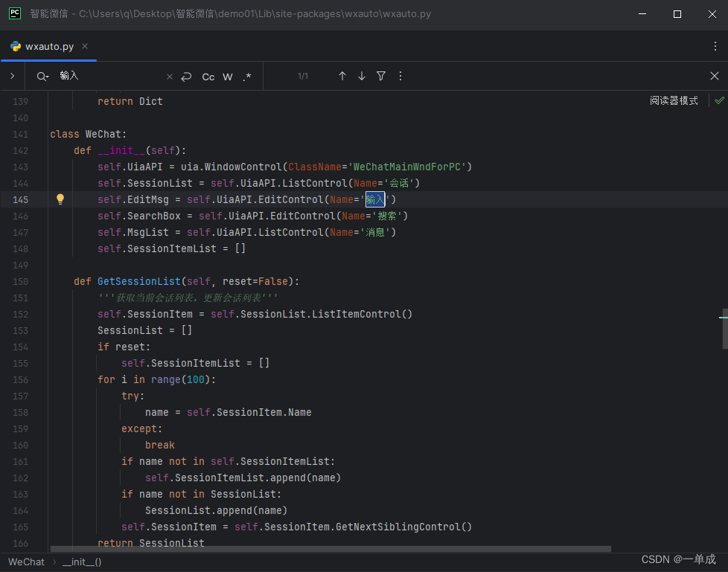Expand the left panel chevron
The height and width of the screenshot is (572, 728).
tap(12, 76)
